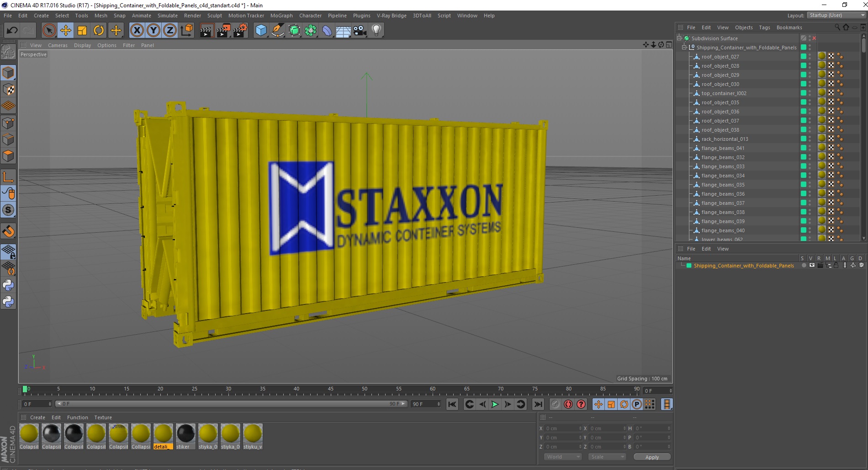Toggle visibility dots for roof_object_027
The image size is (868, 470).
pyautogui.click(x=810, y=57)
